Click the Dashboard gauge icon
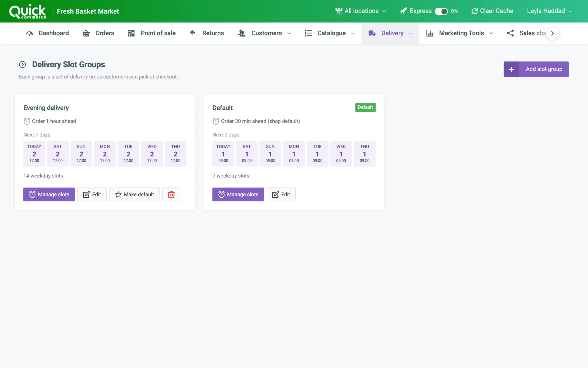 (29, 33)
